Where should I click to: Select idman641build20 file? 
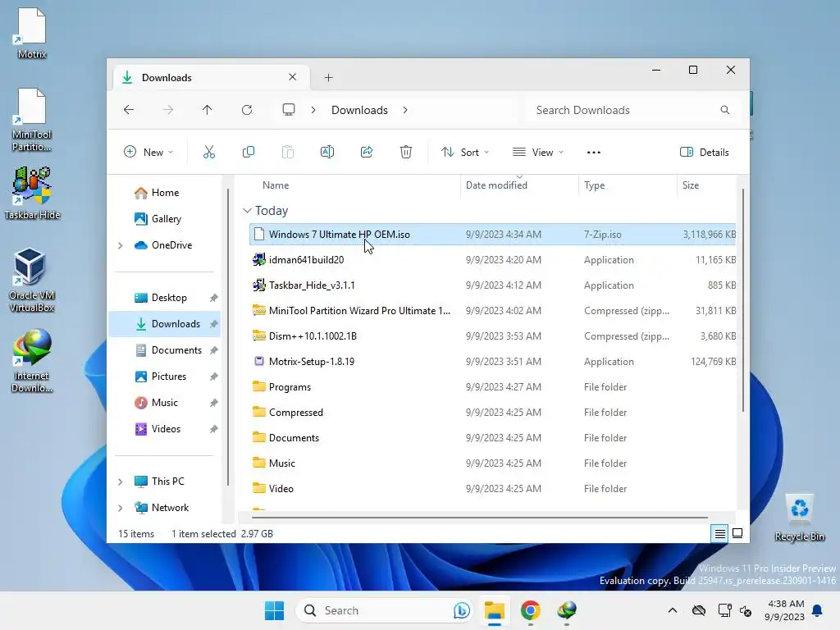pos(493,260)
